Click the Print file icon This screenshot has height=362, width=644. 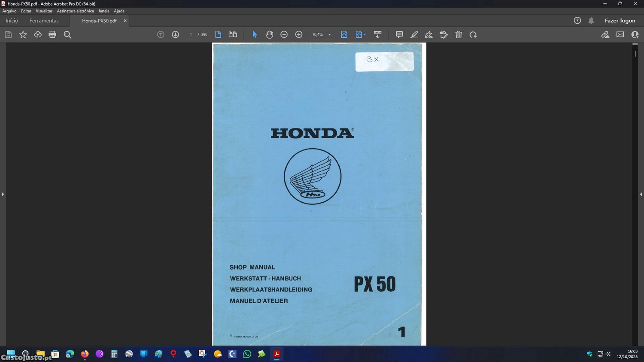[52, 35]
